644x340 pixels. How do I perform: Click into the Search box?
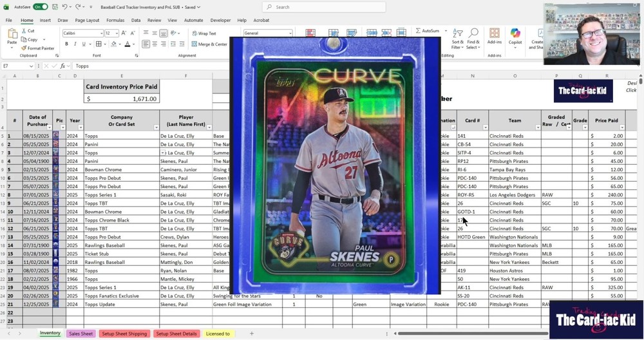coord(324,7)
